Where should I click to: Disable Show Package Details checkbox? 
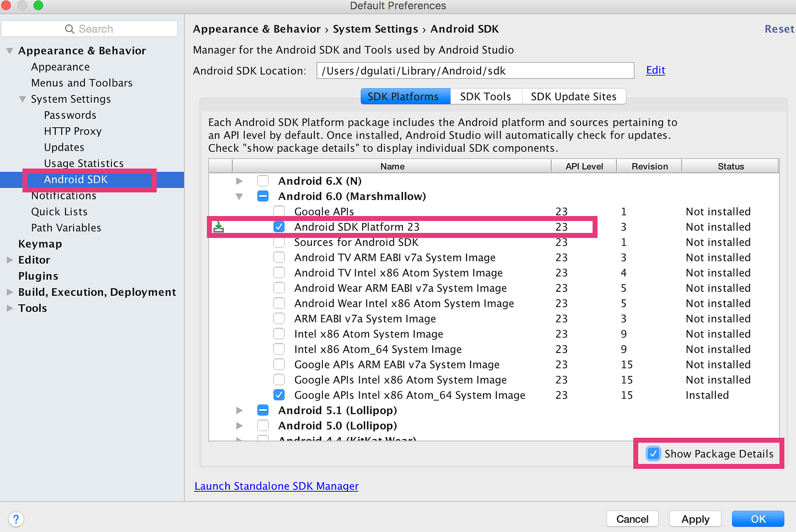[653, 454]
